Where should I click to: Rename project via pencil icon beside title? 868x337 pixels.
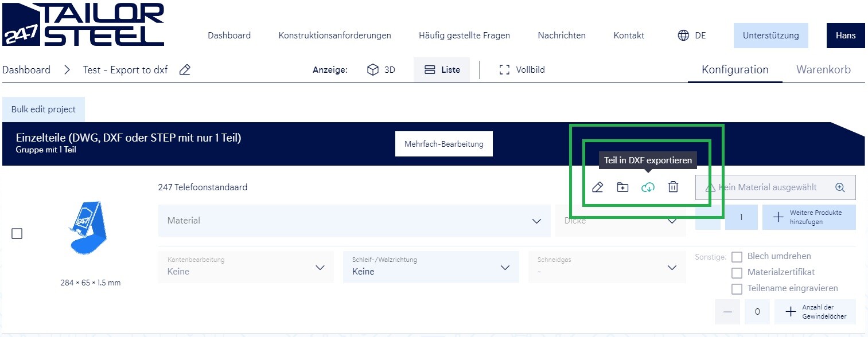point(185,70)
